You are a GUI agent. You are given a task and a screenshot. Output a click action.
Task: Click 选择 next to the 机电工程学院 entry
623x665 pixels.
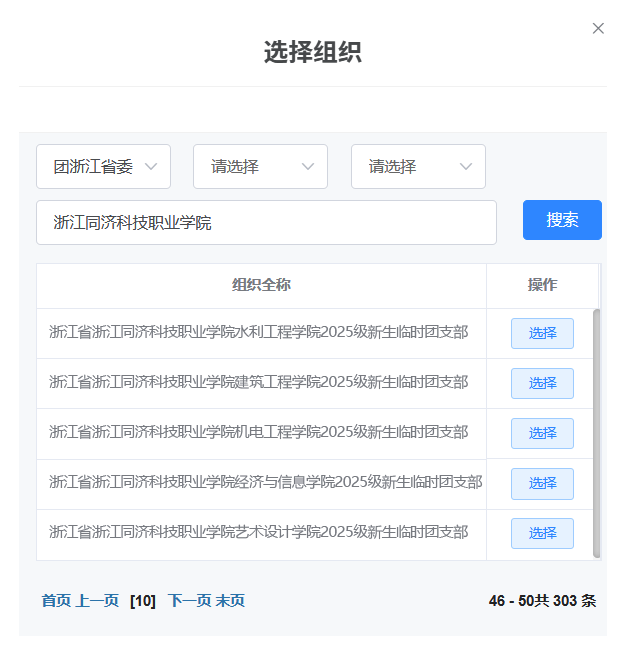pos(542,433)
